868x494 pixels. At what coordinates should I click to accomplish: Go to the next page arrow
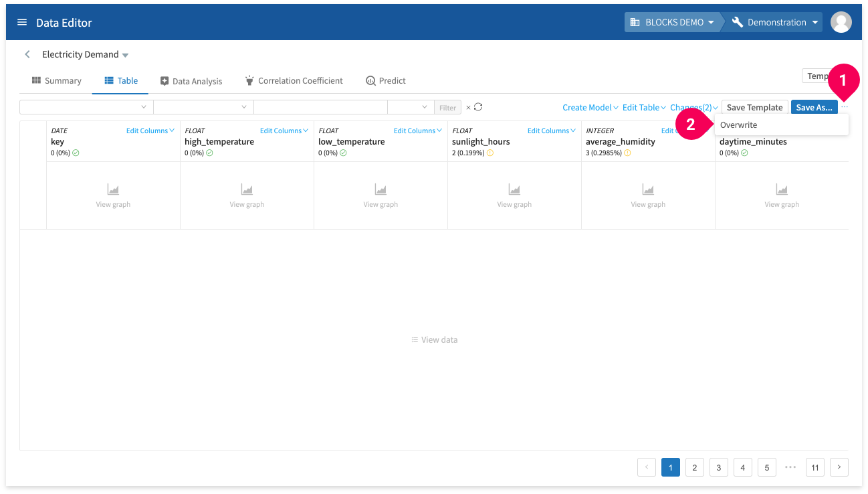pos(839,467)
